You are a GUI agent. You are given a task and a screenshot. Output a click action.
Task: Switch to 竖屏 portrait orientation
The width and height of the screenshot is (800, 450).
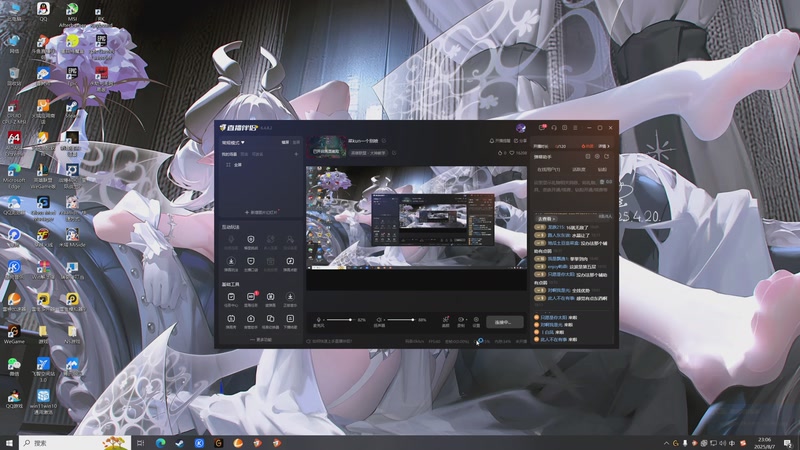point(296,142)
